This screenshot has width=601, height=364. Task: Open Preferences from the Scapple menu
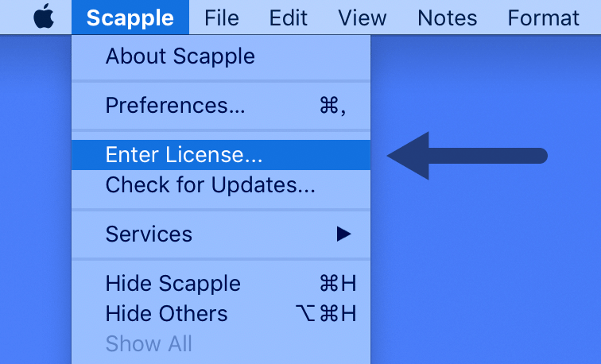[x=176, y=106]
